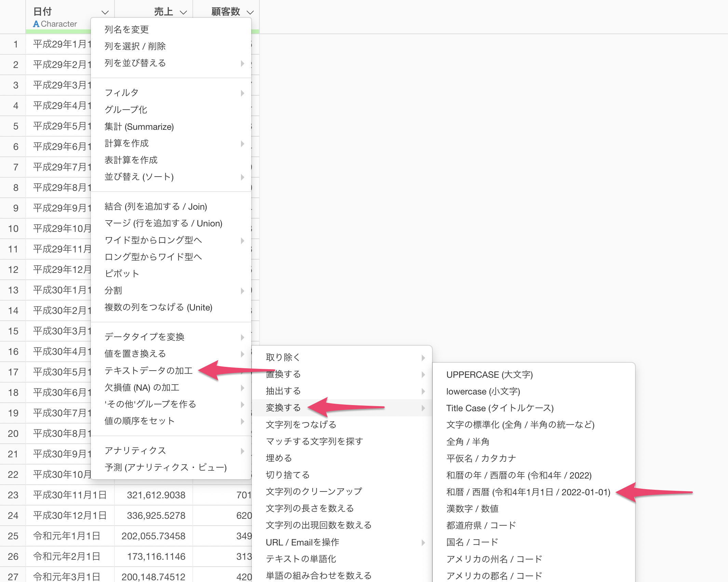Screen dimensions: 728x582
Task: Select テキストの単語化 menu item
Action: coord(342,559)
